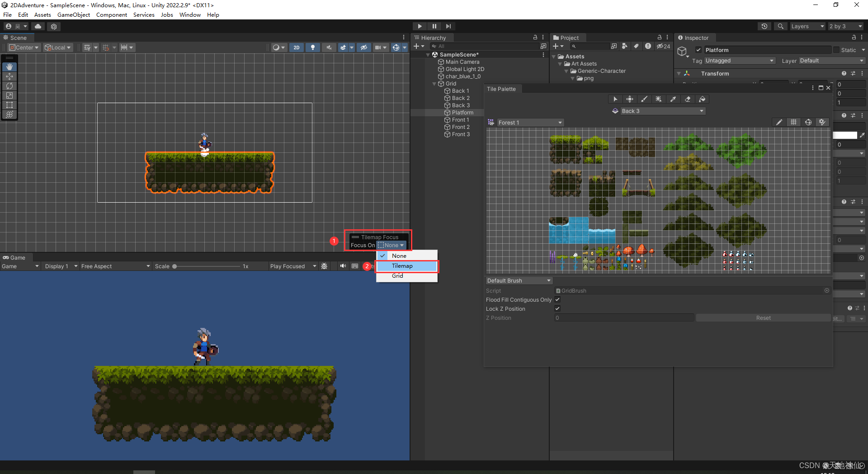Open the 2 by 3 layout dropdown
Image resolution: width=868 pixels, height=474 pixels.
(846, 26)
